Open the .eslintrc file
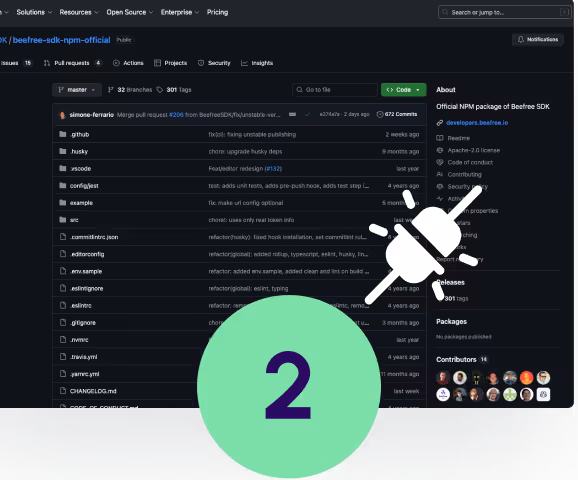This screenshot has width=578, height=480. pos(81,306)
